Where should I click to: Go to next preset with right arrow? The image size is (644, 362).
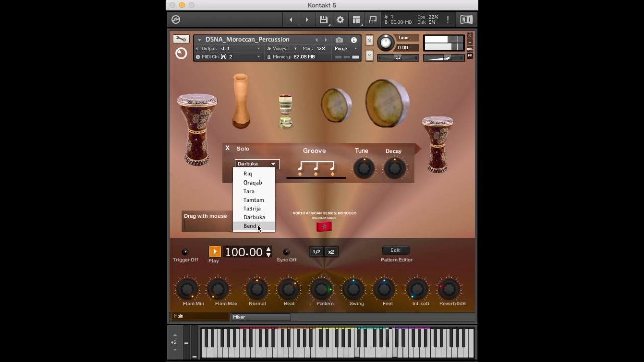pos(307,20)
